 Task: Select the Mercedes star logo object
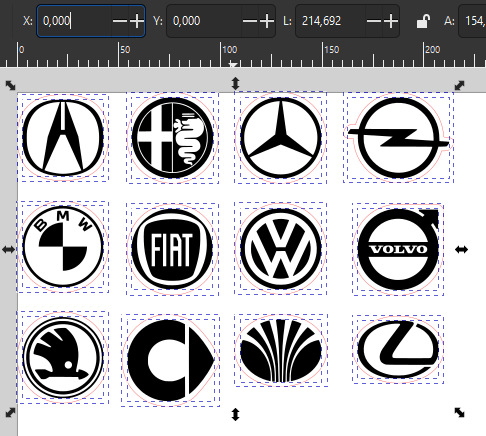point(281,138)
